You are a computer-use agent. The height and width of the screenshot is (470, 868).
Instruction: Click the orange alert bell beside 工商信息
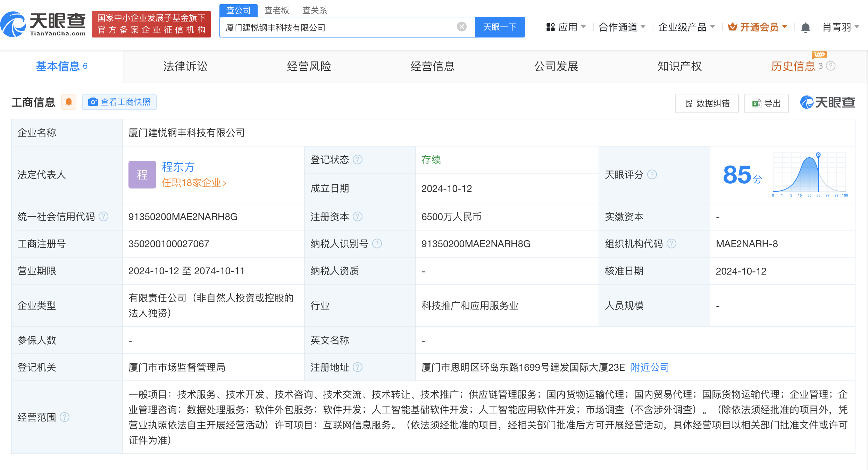click(69, 102)
